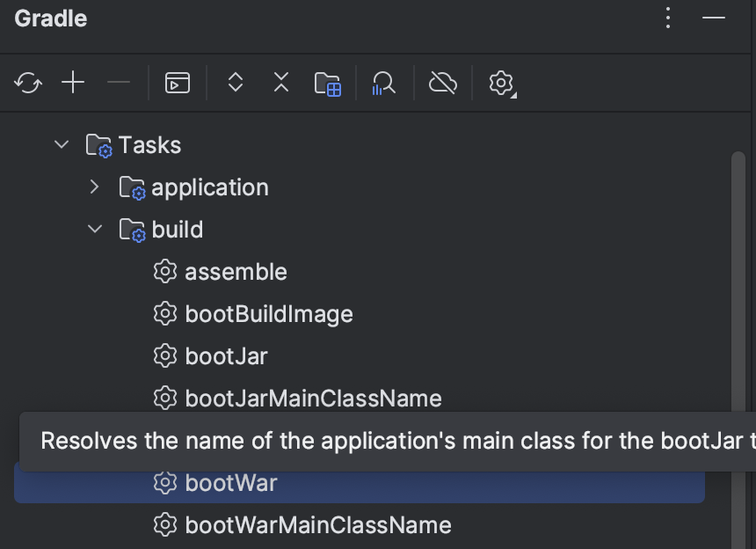Select the bootBuildImage task
Screen dimensions: 756x549
269,315
